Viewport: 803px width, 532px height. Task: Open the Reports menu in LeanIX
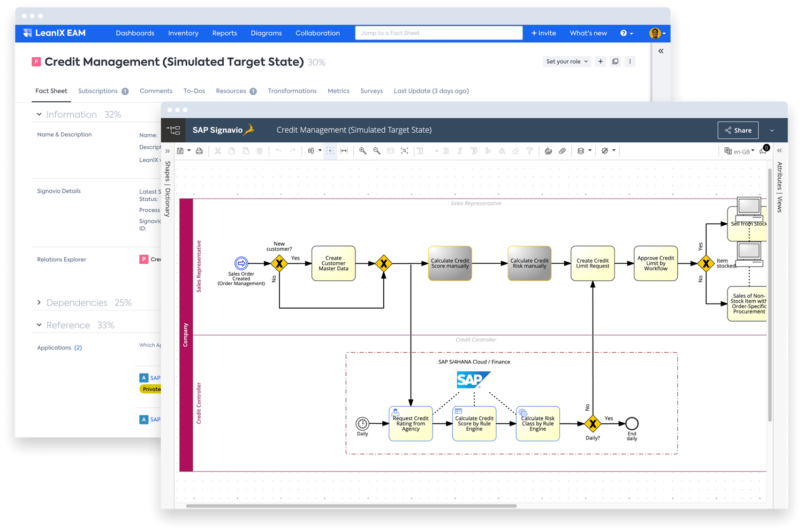pos(224,33)
